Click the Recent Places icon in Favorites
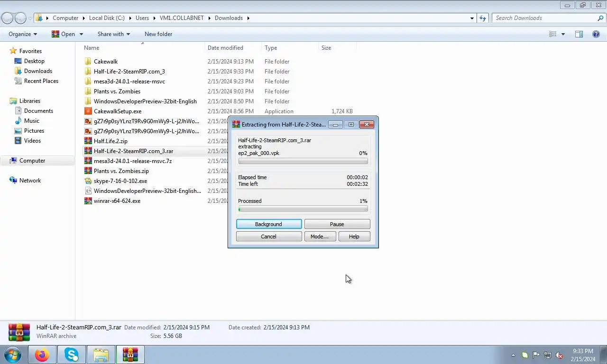 (x=18, y=81)
